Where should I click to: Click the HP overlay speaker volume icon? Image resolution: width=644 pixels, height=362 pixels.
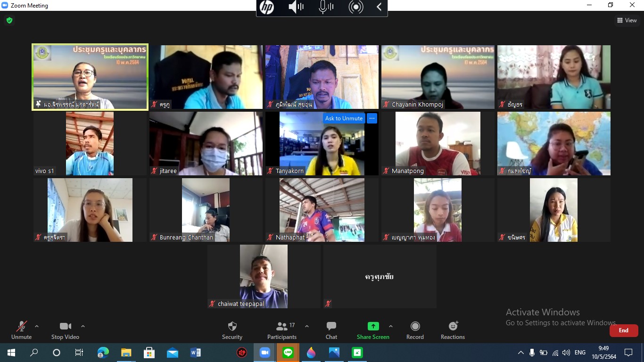296,7
